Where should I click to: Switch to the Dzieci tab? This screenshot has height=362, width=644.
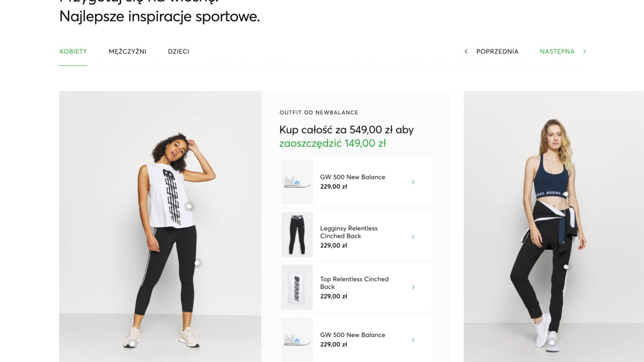pos(178,51)
